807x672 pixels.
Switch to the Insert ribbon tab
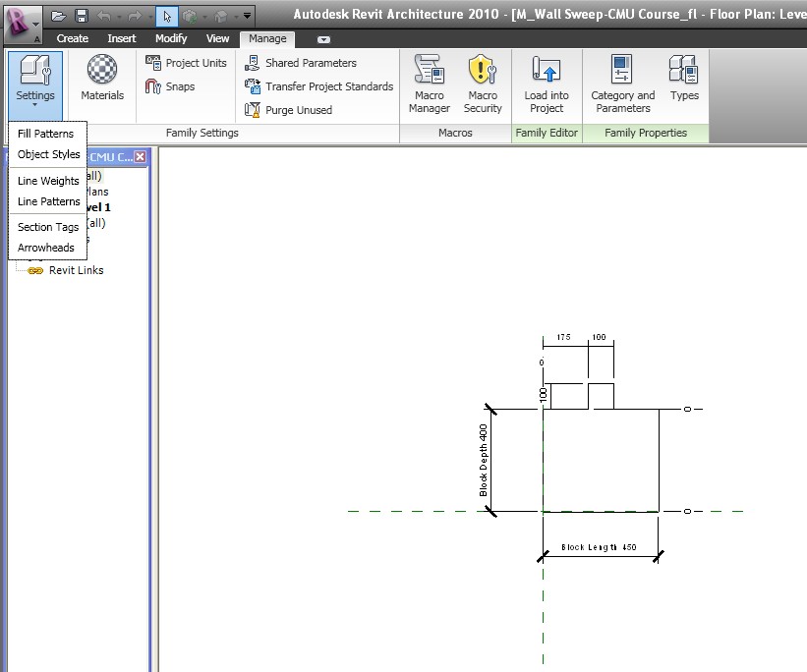tap(122, 38)
